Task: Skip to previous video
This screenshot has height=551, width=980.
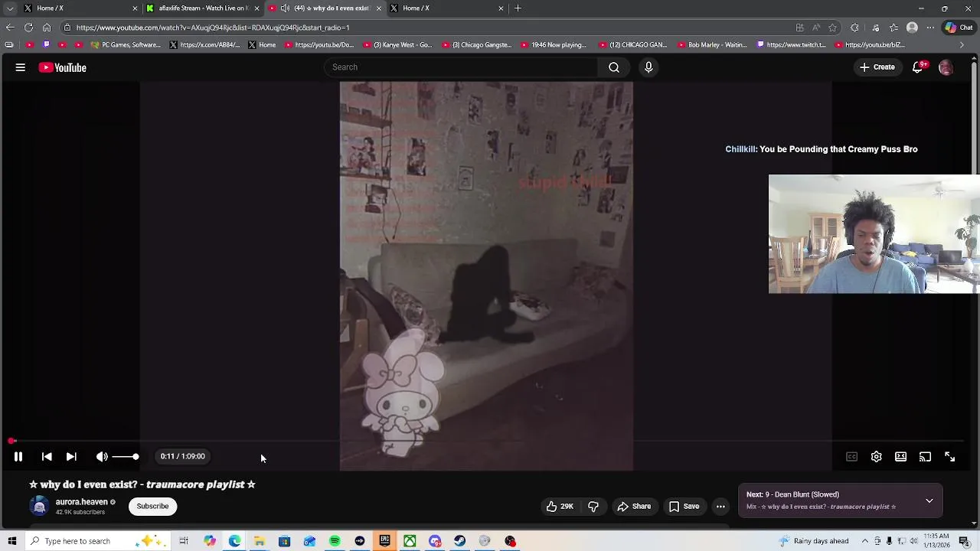Action: coord(47,457)
